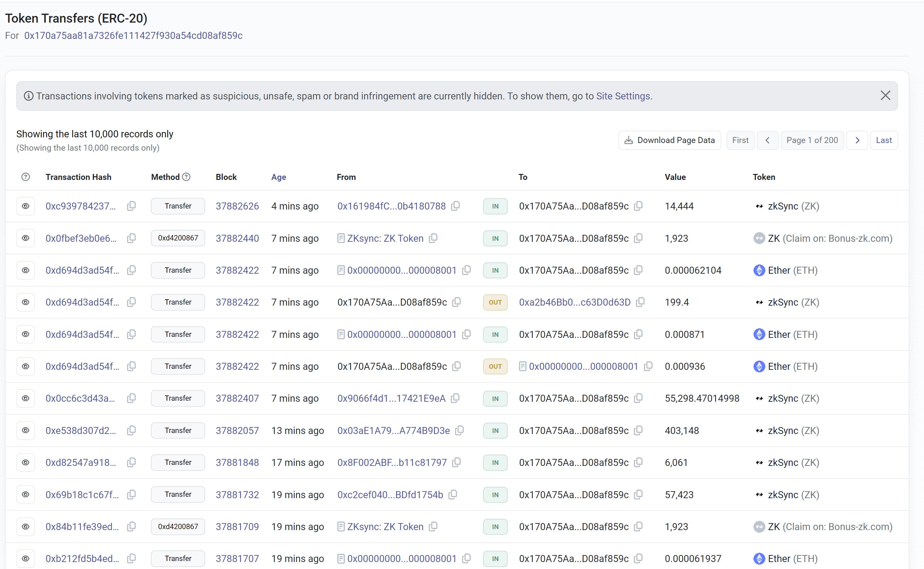The image size is (924, 569).
Task: Copy transaction hash 0x69b18c1c67f
Action: 131,494
